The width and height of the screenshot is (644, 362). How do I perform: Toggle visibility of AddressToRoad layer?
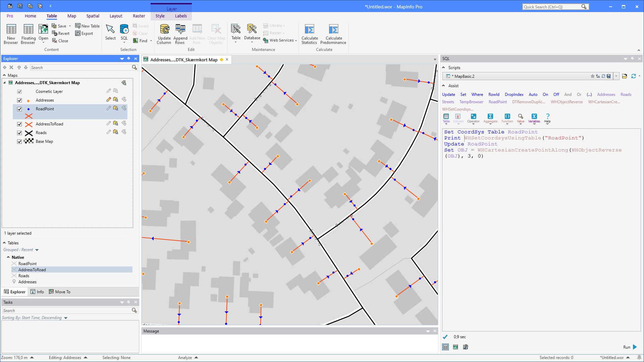pos(19,124)
